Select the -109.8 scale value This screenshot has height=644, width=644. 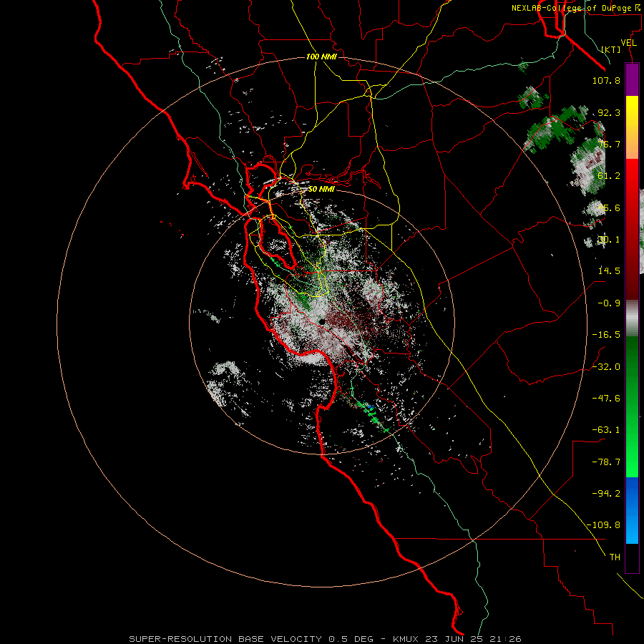[603, 525]
